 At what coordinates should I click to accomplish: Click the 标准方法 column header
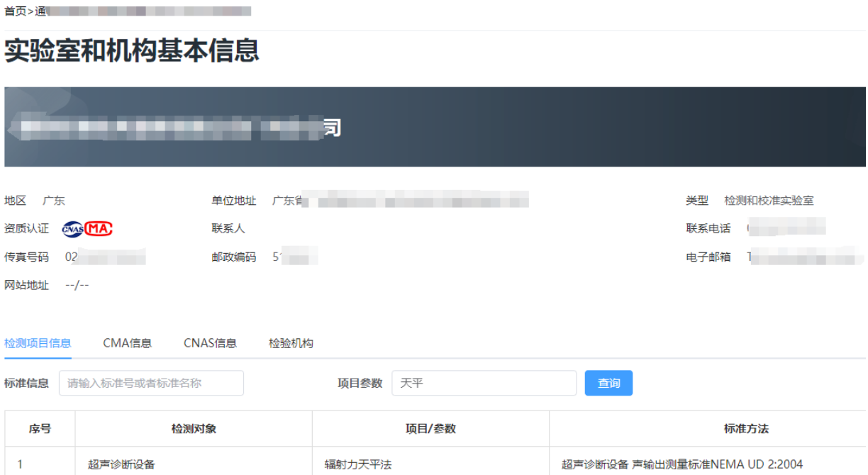pos(746,428)
